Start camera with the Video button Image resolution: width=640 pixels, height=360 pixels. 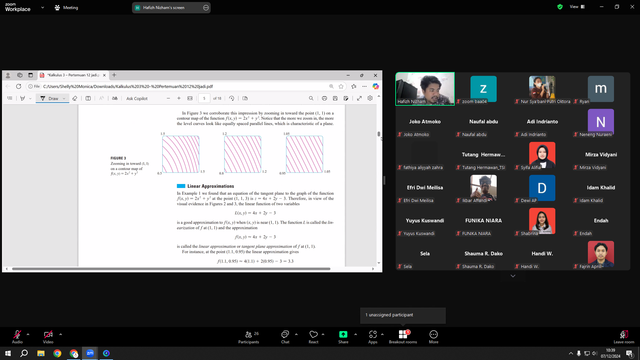[x=48, y=336]
